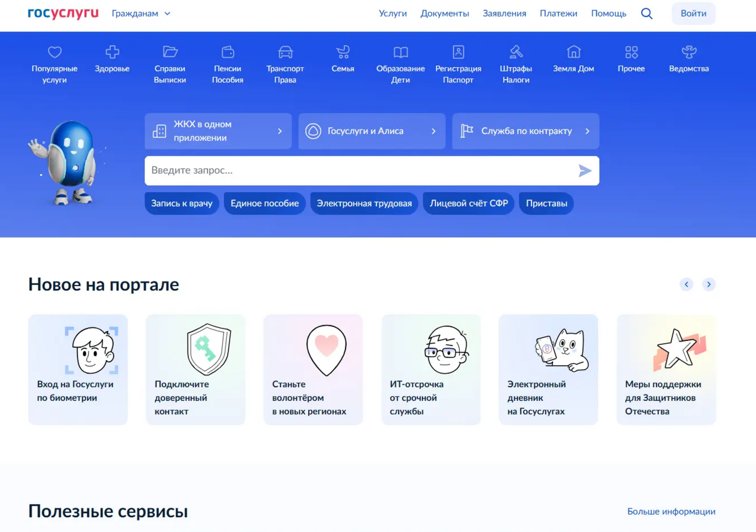756x532 pixels.
Task: Click the next arrow in Новое на портале
Action: (708, 284)
